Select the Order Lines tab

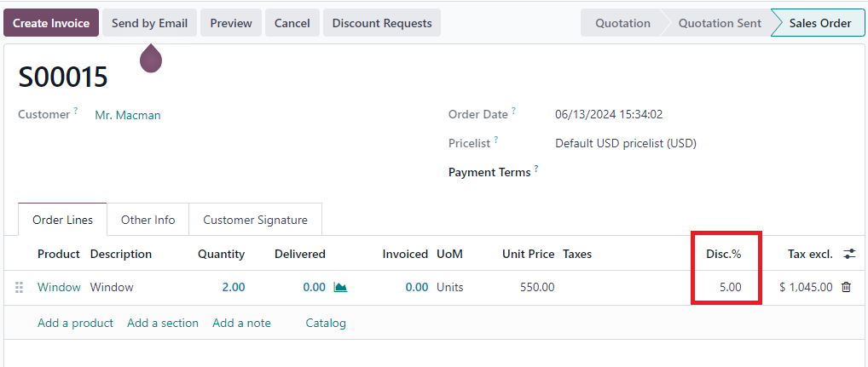(x=62, y=220)
